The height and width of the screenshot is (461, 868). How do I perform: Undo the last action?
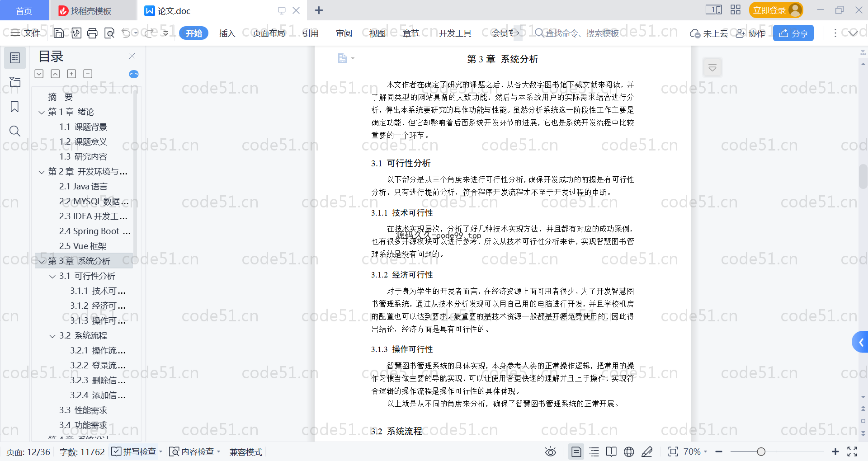[126, 33]
